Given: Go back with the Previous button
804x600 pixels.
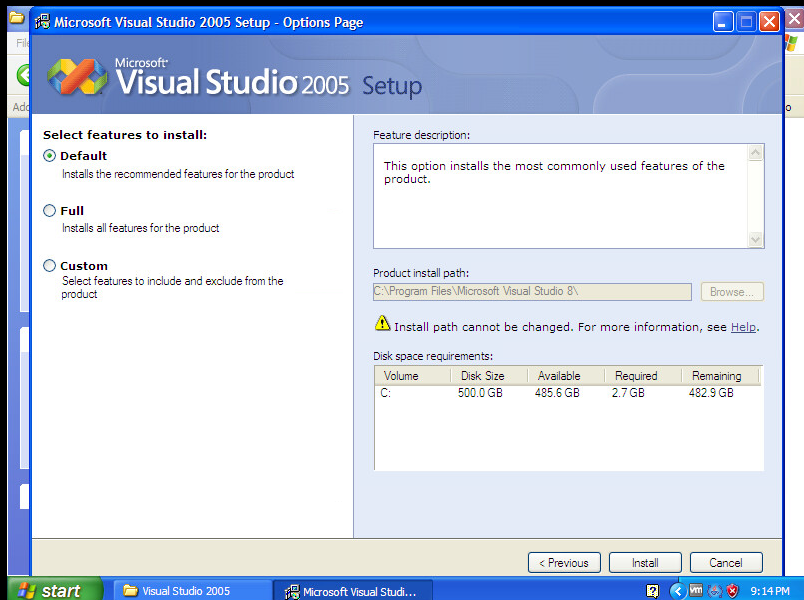Looking at the screenshot, I should pyautogui.click(x=564, y=563).
